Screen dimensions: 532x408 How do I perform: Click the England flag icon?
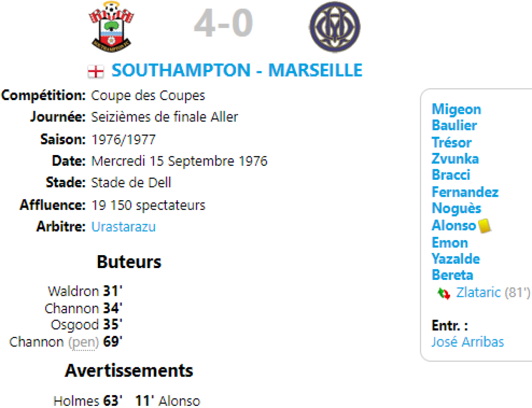(x=96, y=71)
